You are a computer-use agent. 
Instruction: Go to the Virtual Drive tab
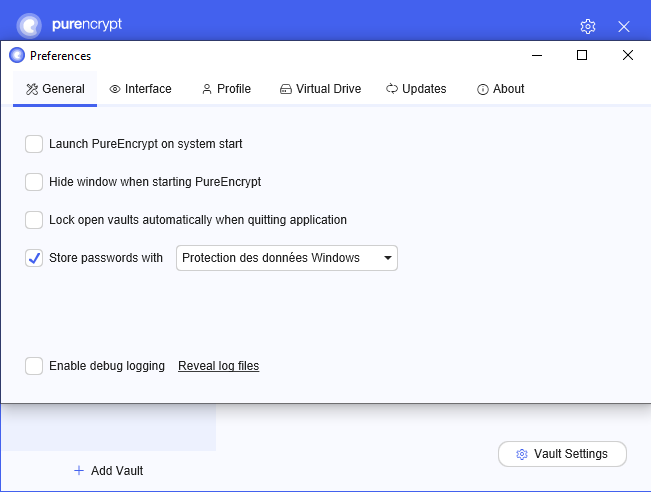coord(320,89)
